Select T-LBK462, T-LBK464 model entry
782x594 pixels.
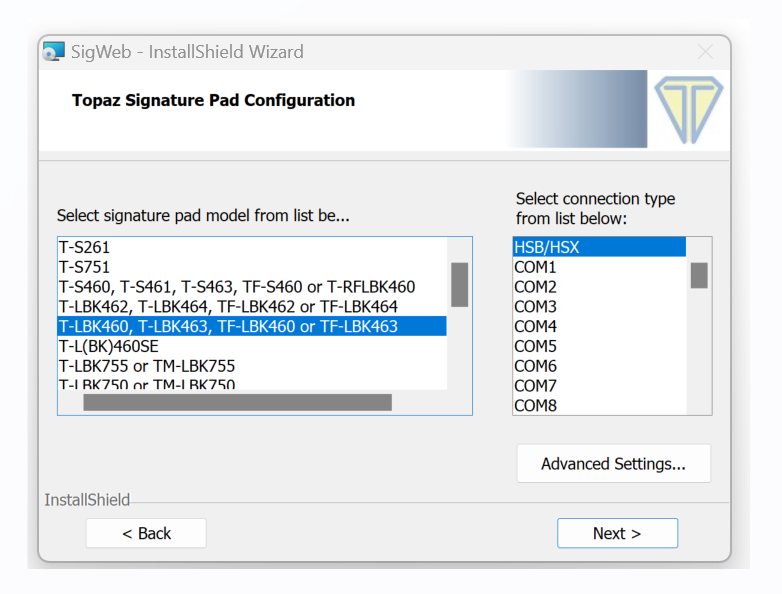228,306
